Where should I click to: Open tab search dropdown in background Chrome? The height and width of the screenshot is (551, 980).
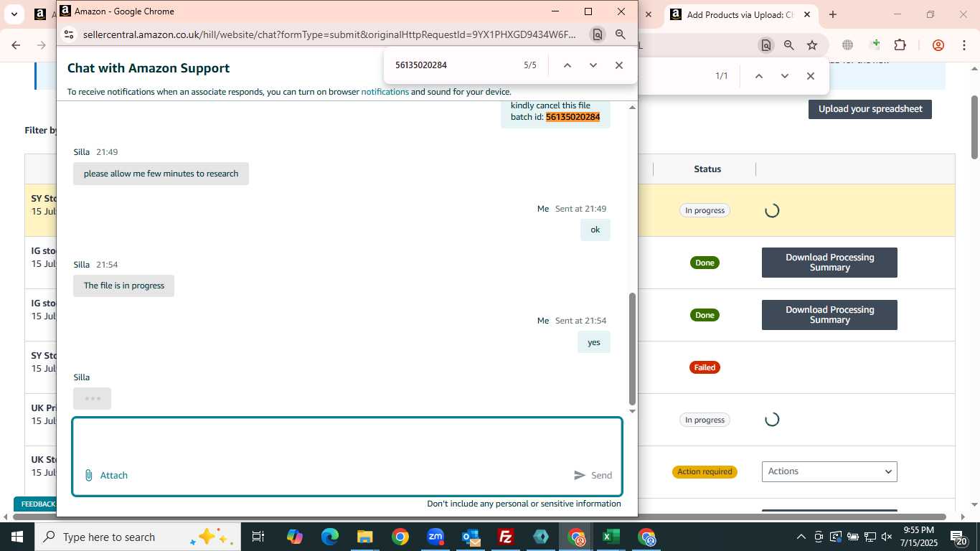point(14,14)
